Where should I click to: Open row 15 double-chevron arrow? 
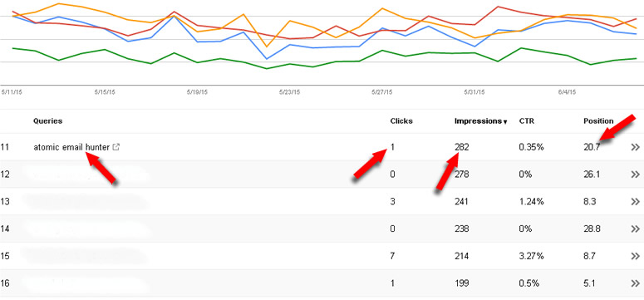tap(635, 256)
